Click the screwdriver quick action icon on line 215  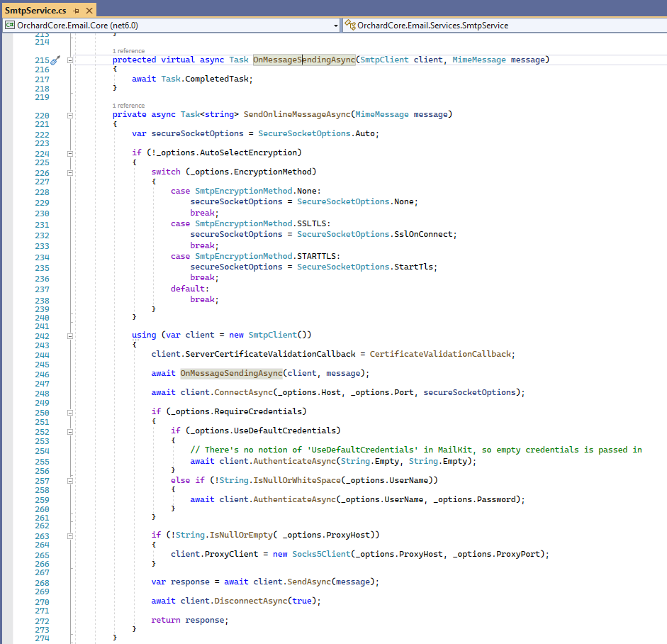(x=55, y=60)
